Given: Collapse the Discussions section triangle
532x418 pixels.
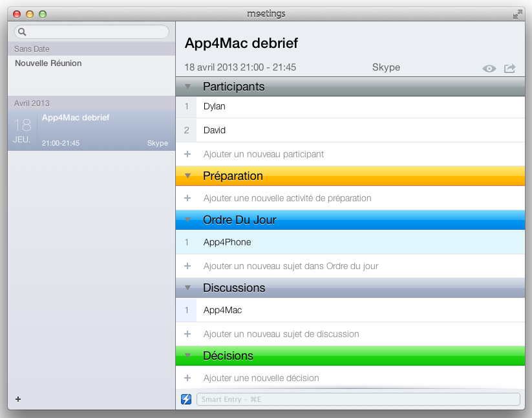Looking at the screenshot, I should [x=187, y=288].
